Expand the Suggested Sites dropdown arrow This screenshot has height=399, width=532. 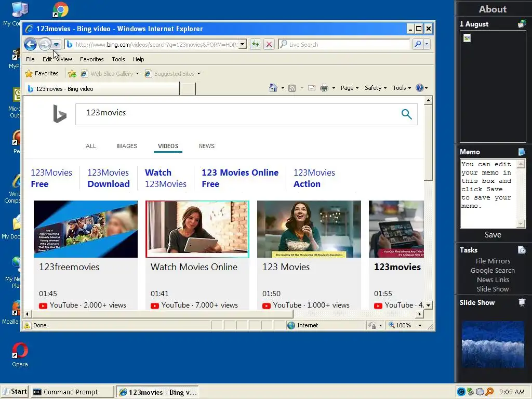click(x=199, y=74)
